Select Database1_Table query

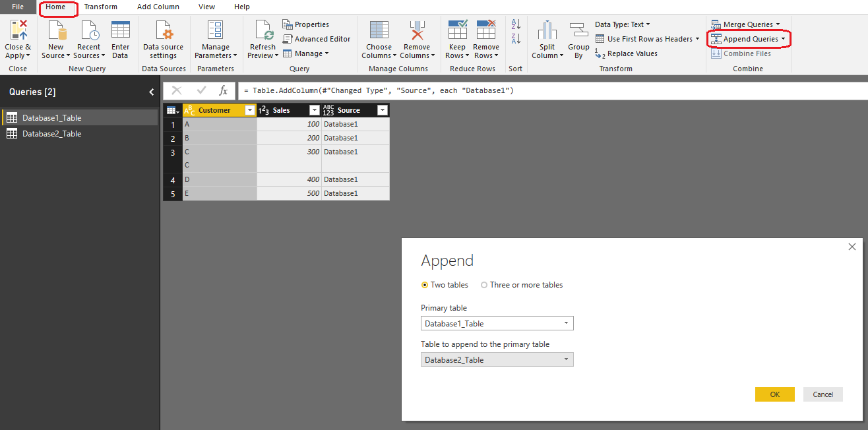pos(80,118)
